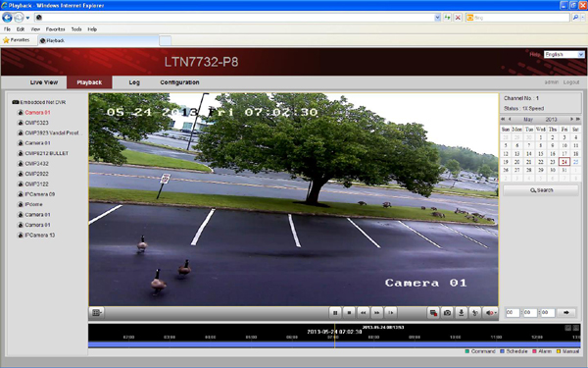
Task: Capture a snapshot with camera icon
Action: coord(447,312)
